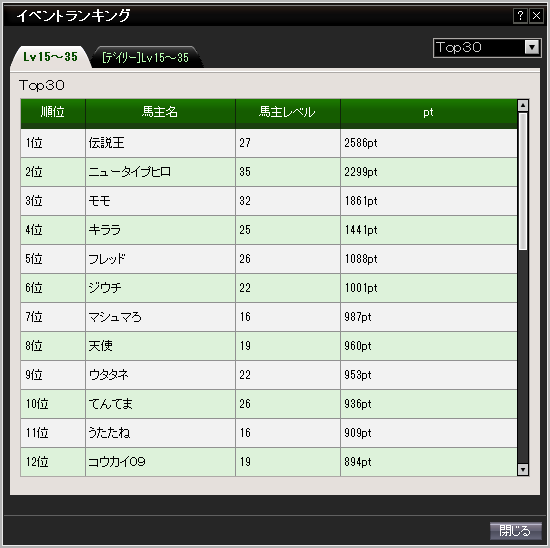Click the マシュマろ owner name

115,317
